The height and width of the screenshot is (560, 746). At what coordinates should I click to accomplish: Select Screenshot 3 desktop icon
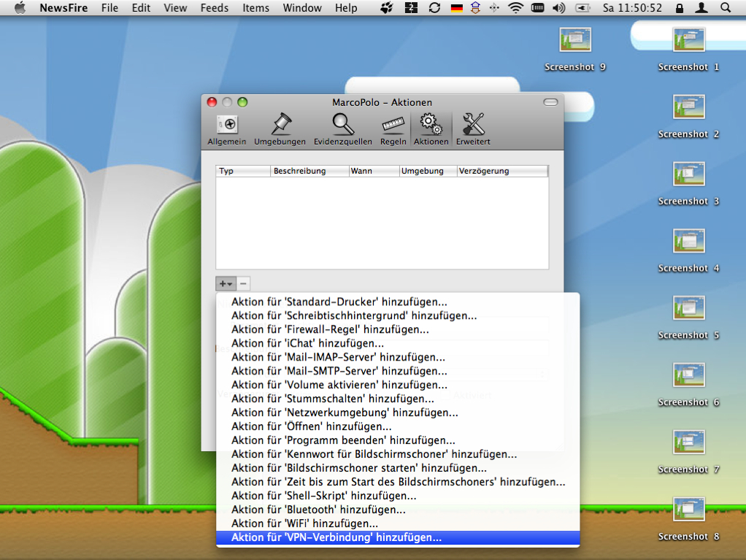click(x=688, y=184)
